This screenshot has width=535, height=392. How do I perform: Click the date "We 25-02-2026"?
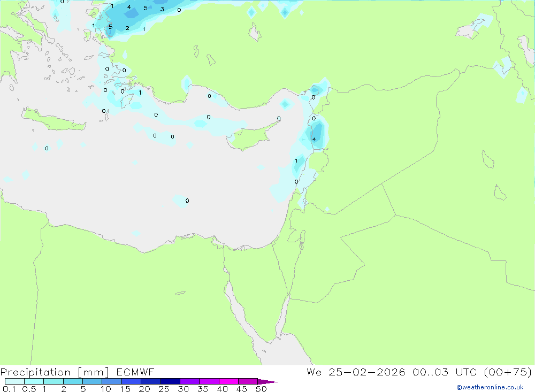[356, 372]
